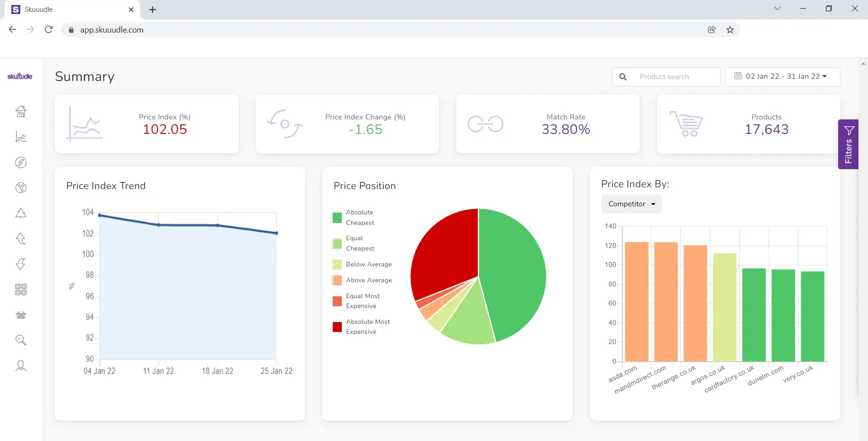Click the upward arrow icon in sidebar

tap(21, 238)
